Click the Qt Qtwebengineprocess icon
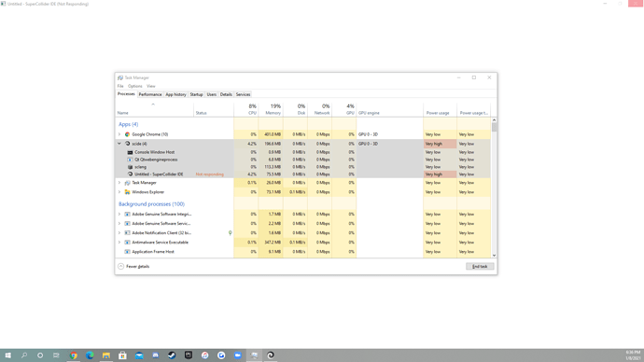The width and height of the screenshot is (644, 362). point(130,160)
